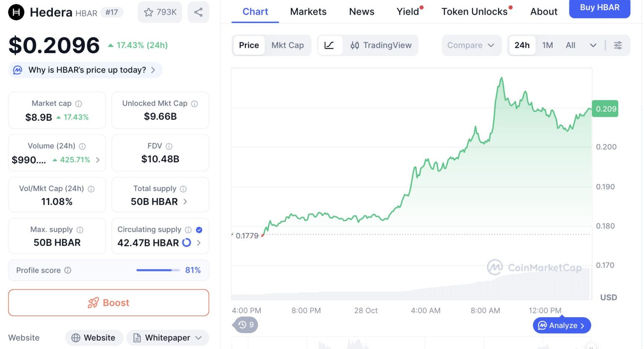Click the circulating supply verified badge
Image resolution: width=644 pixels, height=349 pixels.
pos(199,230)
